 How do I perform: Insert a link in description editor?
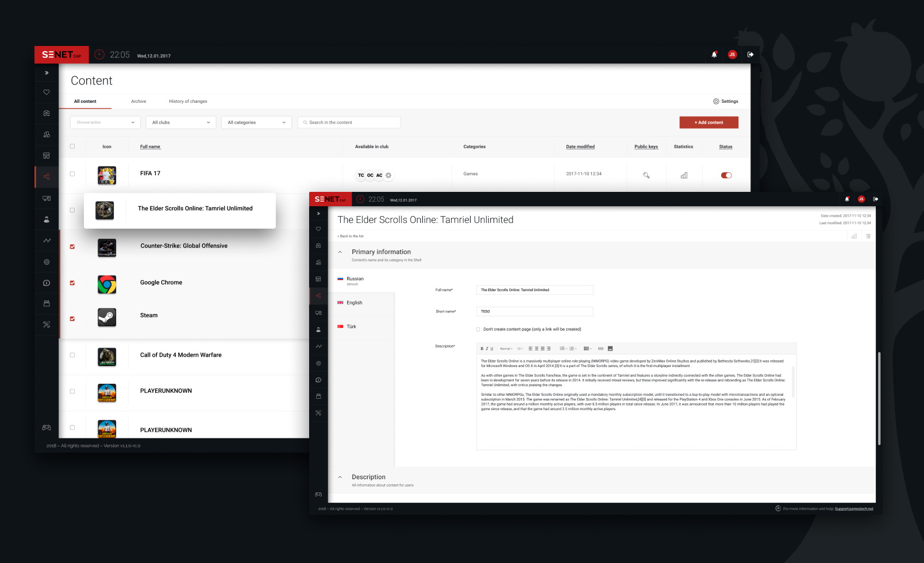tap(600, 349)
